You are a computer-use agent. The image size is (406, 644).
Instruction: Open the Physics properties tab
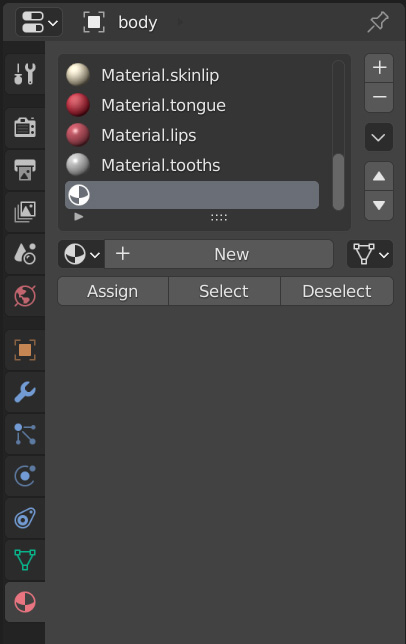(x=25, y=476)
